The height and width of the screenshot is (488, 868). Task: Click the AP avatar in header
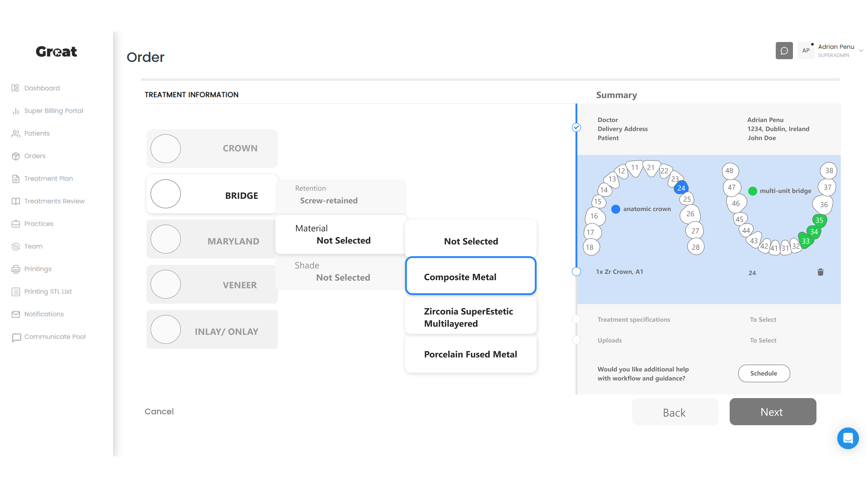tap(806, 50)
